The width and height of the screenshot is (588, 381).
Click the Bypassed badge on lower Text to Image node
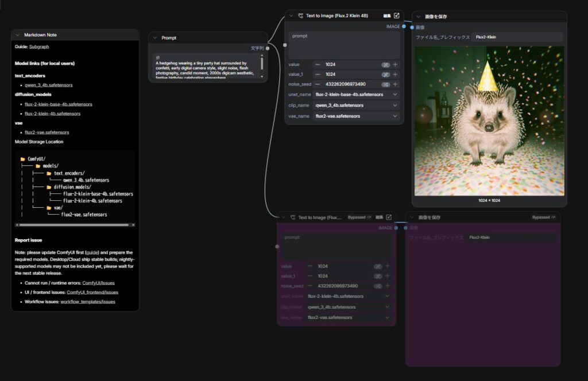[359, 217]
